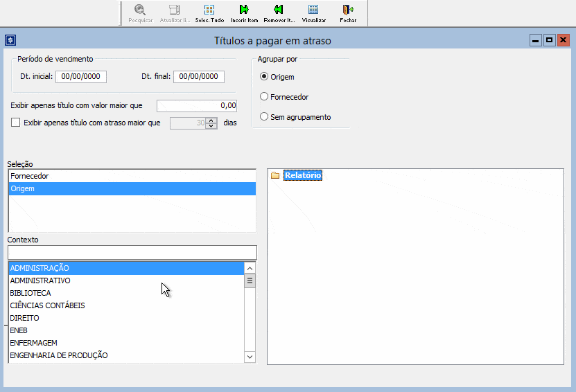The image size is (576, 392).
Task: Click the Inserir Item toolbar icon
Action: coord(244,10)
